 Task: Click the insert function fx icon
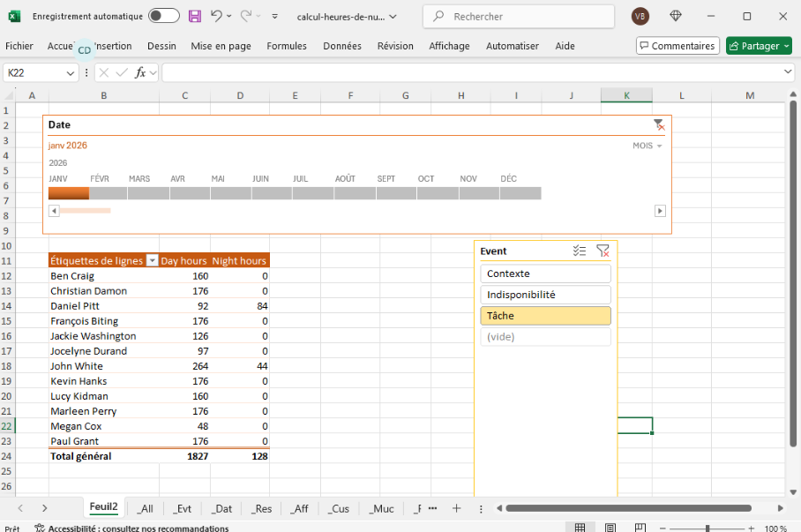point(140,72)
